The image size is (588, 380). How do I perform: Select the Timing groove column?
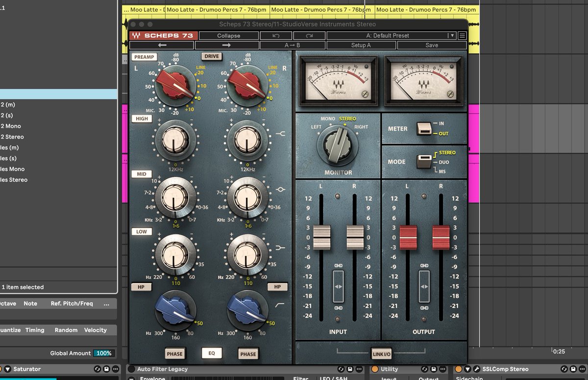(35, 330)
